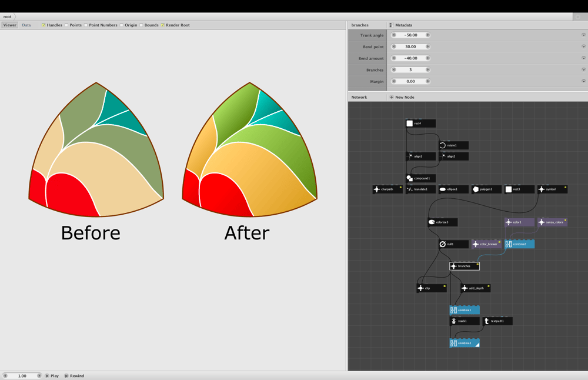Click the Rewind button
The width and height of the screenshot is (588, 380).
coord(74,375)
